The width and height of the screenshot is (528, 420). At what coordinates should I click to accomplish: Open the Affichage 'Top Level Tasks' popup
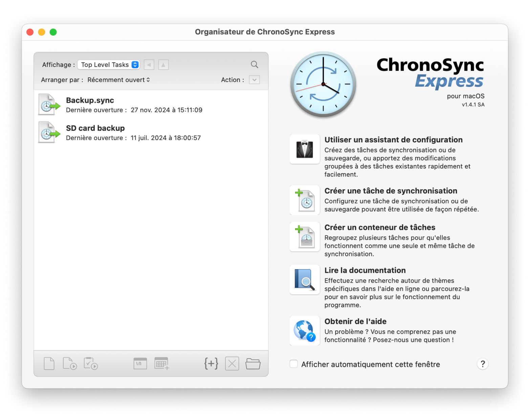pyautogui.click(x=109, y=65)
